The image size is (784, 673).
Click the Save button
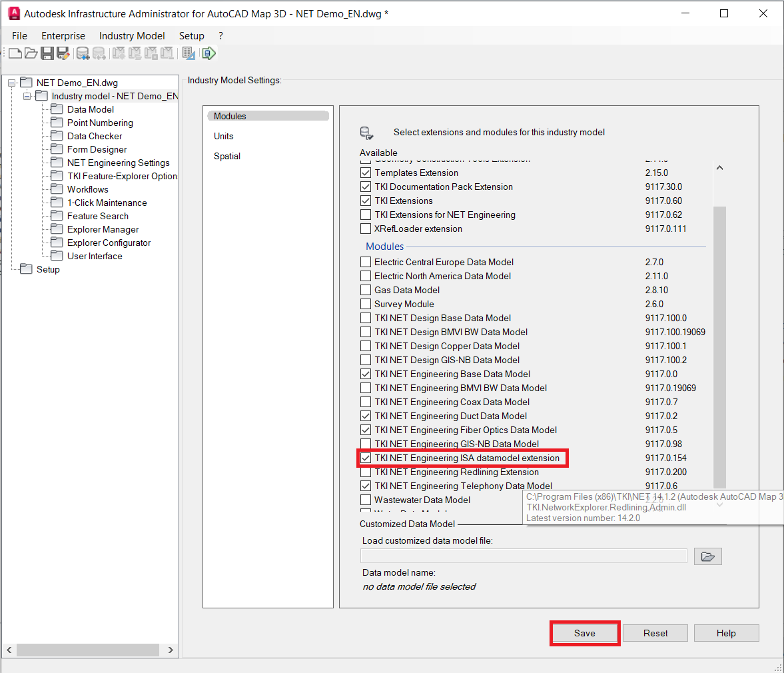pos(584,633)
